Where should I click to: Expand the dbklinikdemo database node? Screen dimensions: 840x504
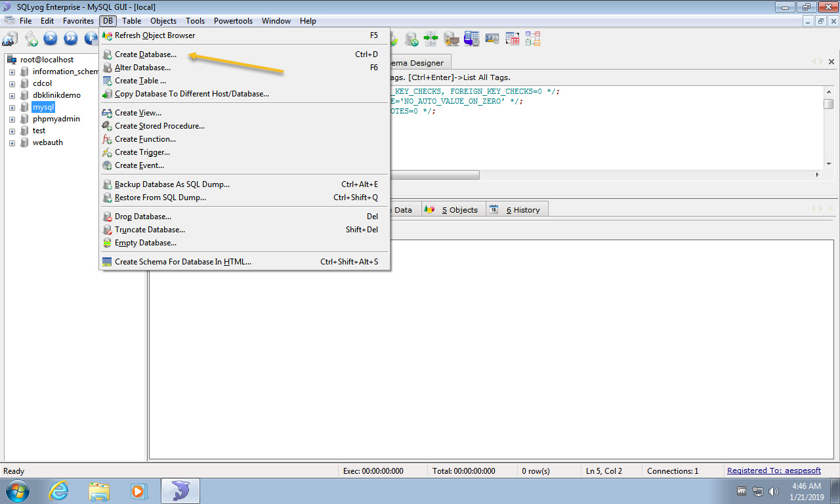pos(12,95)
